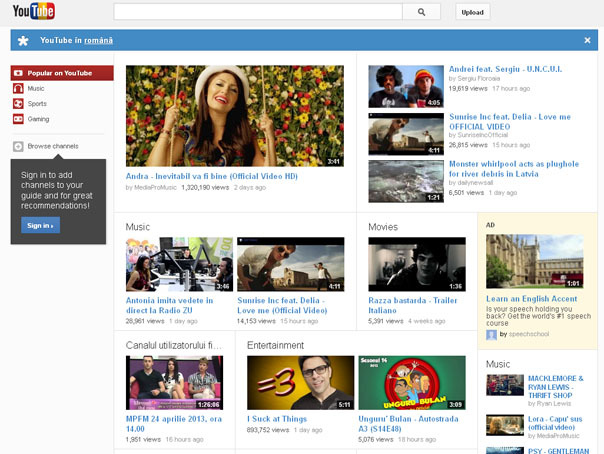Click the Gaming controller icon
The image size is (604, 454).
click(x=18, y=119)
